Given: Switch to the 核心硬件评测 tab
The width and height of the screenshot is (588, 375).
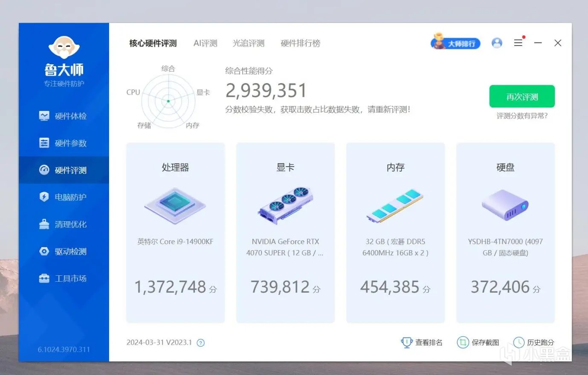Looking at the screenshot, I should [153, 43].
